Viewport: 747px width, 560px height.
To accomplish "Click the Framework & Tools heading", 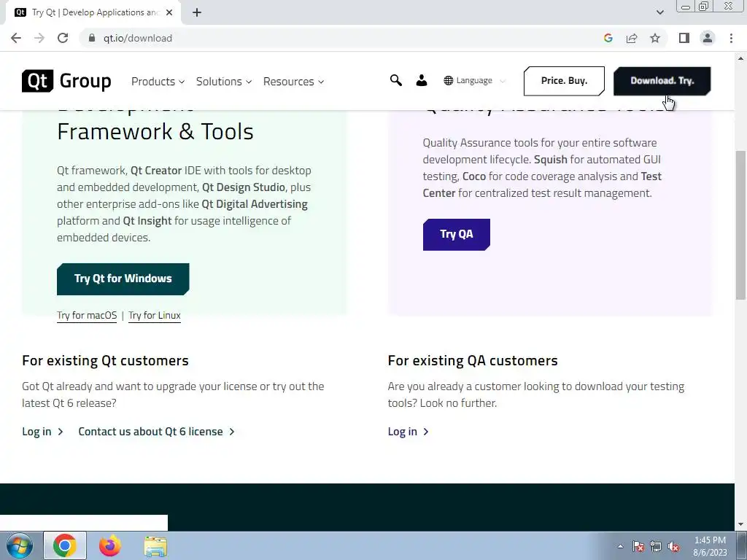I will tap(155, 131).
